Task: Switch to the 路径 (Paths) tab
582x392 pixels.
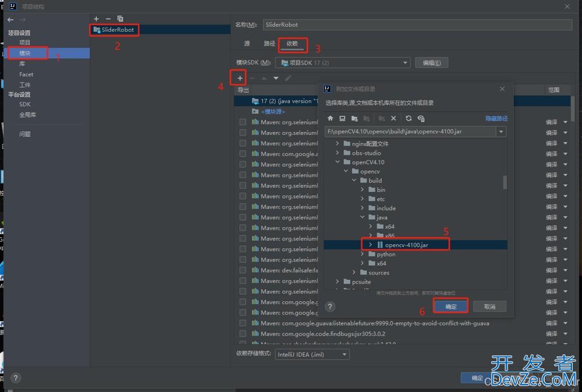Action: tap(269, 44)
